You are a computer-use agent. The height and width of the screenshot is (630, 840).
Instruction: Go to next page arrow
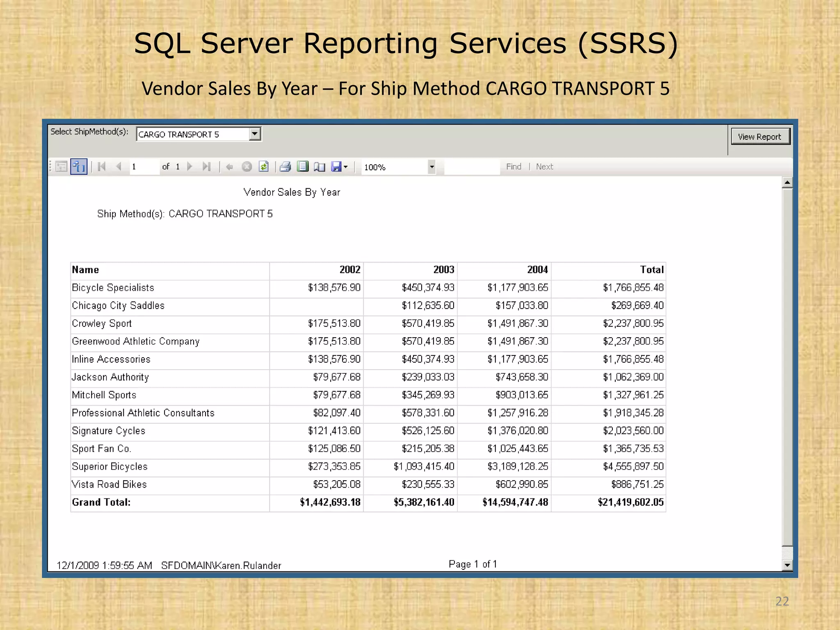pos(189,167)
